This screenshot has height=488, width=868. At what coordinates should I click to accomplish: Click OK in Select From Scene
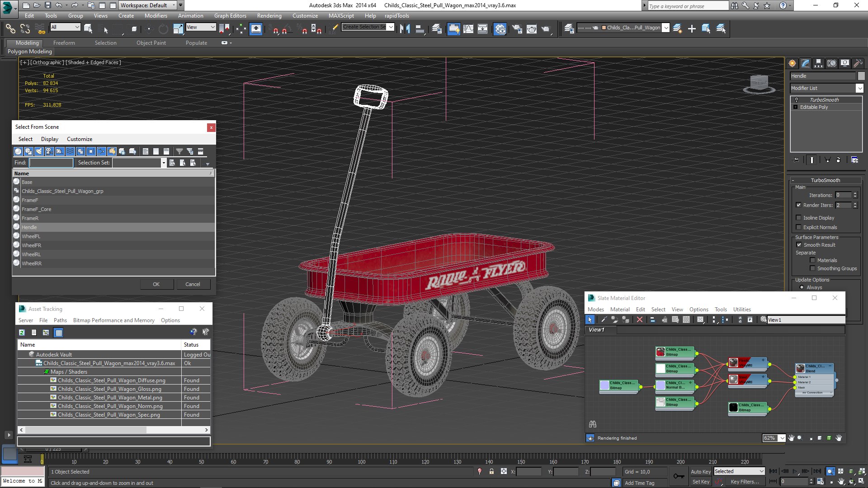click(156, 284)
